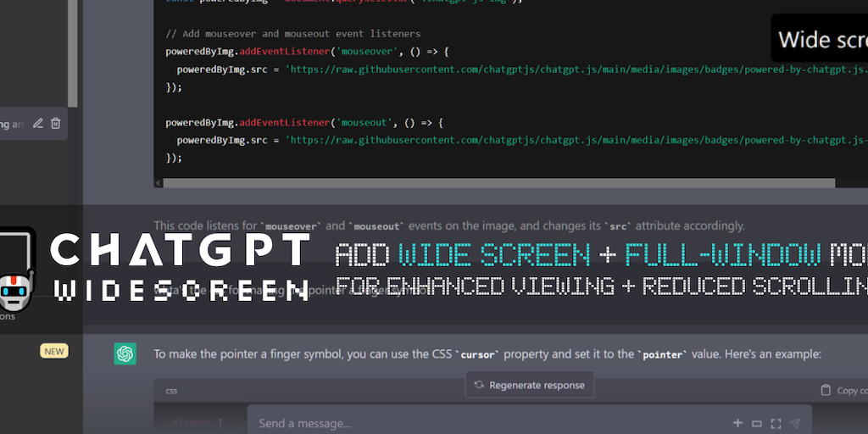Click the clipboard Copy code icon

(x=826, y=390)
